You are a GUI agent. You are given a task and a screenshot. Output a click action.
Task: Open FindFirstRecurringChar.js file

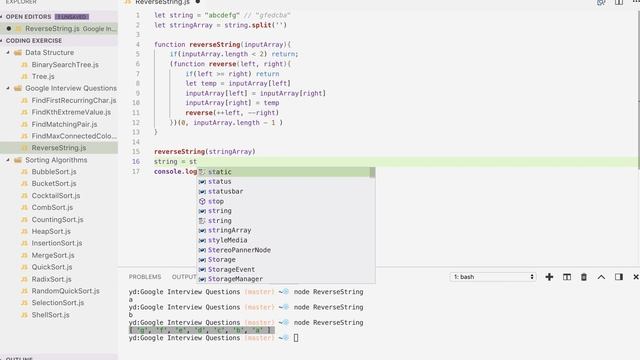tap(74, 100)
